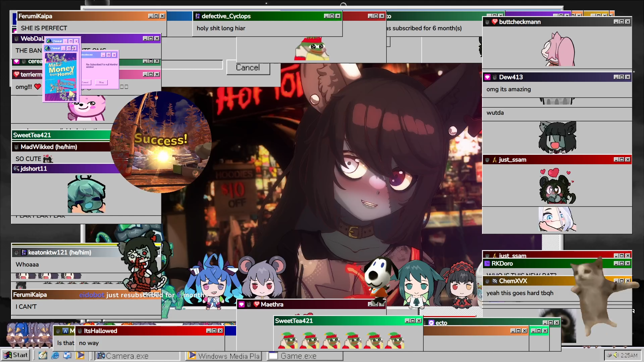Click the notepad quick launch icon
The image size is (644, 362).
(x=43, y=355)
